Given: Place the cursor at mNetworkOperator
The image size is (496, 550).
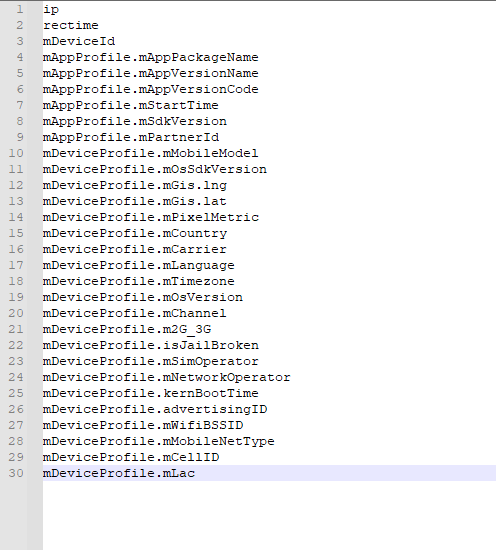Looking at the screenshot, I should point(167,377).
